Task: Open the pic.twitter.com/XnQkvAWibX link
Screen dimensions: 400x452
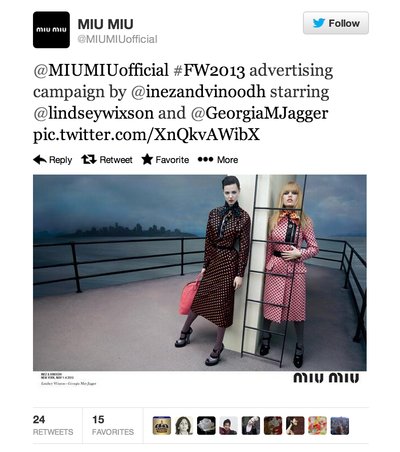Action: coord(146,135)
